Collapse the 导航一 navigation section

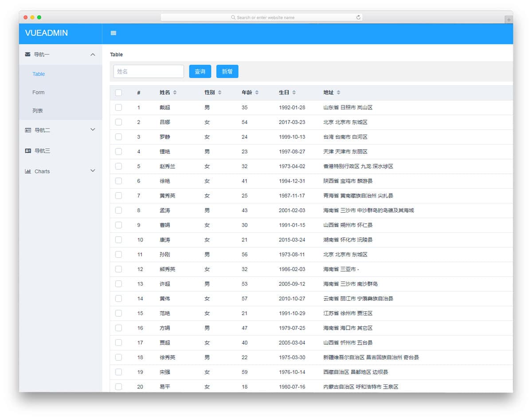[x=60, y=54]
